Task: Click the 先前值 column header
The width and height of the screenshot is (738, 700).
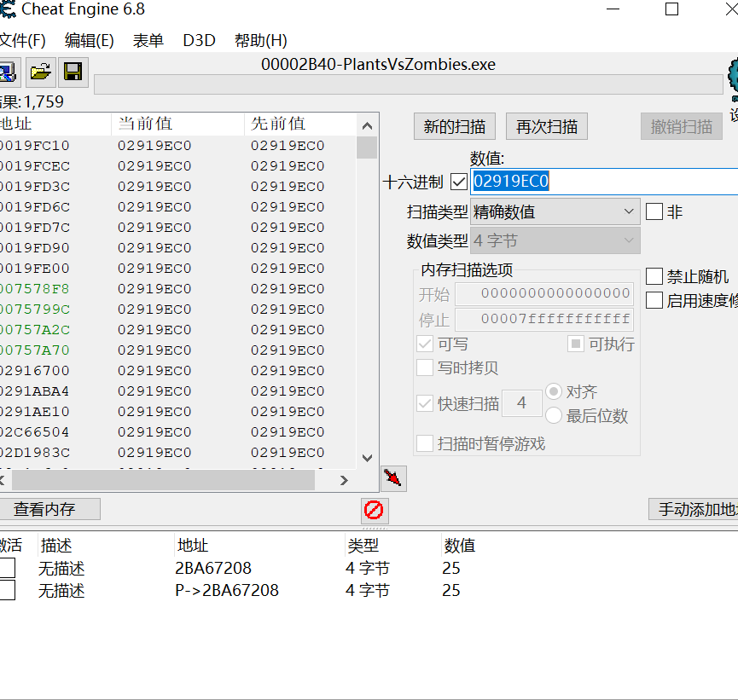Action: (300, 124)
